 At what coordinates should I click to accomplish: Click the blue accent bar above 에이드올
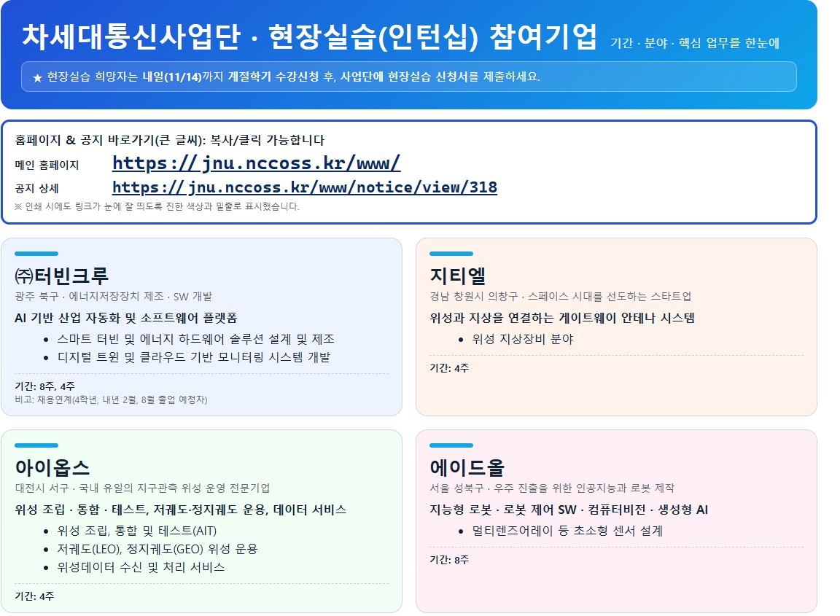451,445
